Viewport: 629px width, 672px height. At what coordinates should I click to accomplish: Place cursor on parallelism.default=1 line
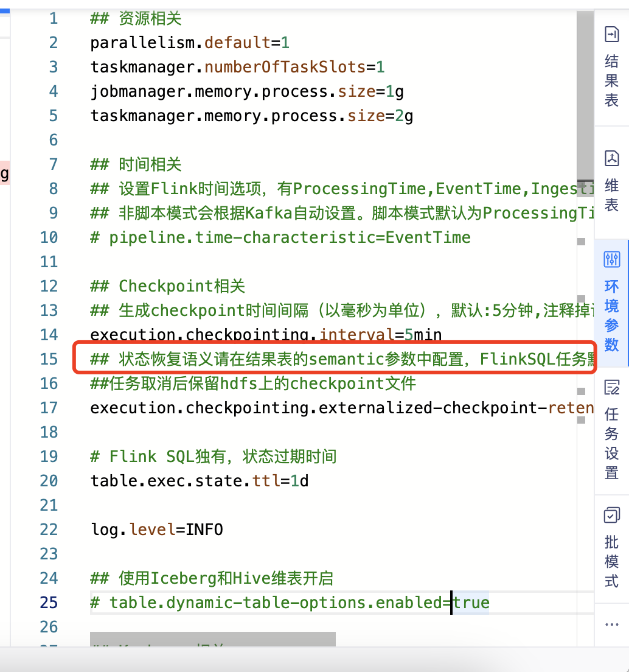tap(190, 43)
